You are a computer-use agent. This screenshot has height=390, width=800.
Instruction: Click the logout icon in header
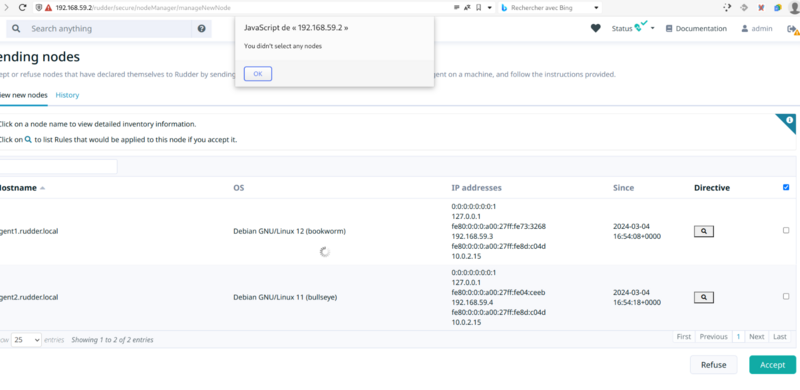[x=792, y=30]
